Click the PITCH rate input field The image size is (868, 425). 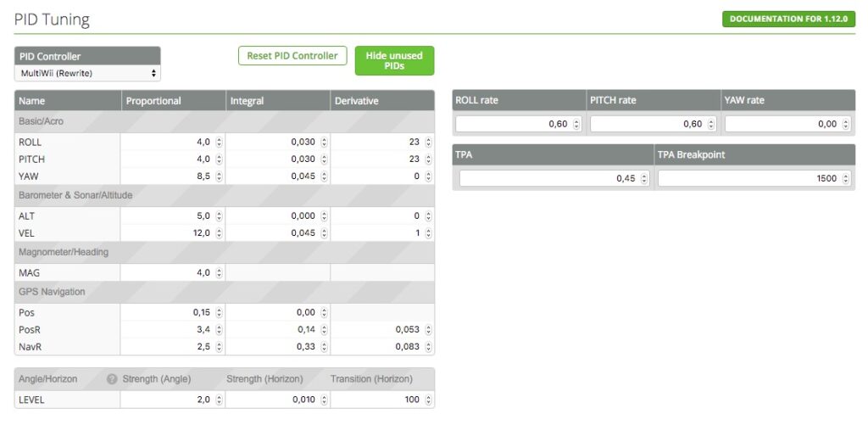(x=648, y=125)
